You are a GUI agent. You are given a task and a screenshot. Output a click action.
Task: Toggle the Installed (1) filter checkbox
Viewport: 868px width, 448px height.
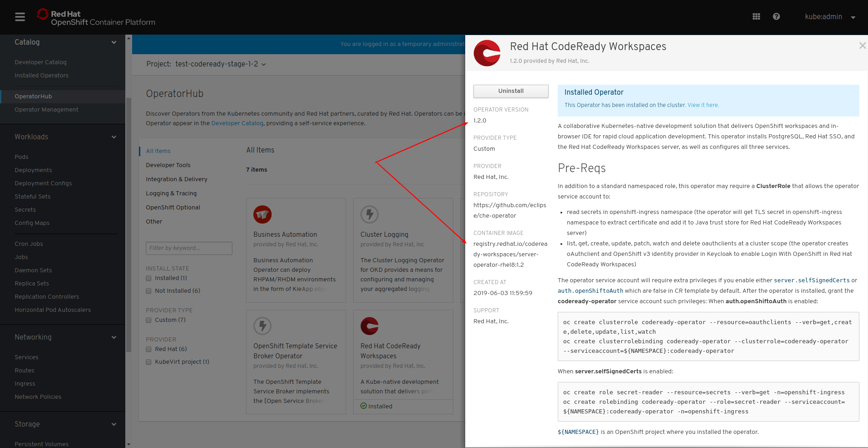(149, 278)
